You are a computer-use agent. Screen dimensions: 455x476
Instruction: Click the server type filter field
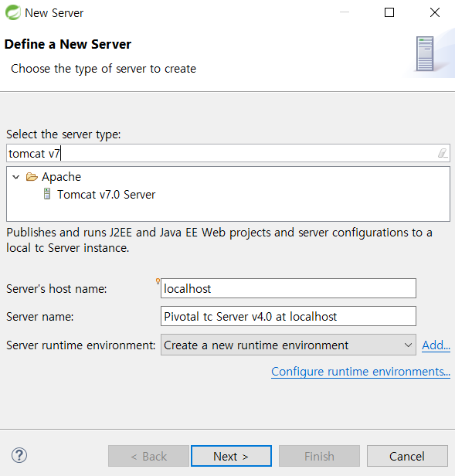(228, 153)
